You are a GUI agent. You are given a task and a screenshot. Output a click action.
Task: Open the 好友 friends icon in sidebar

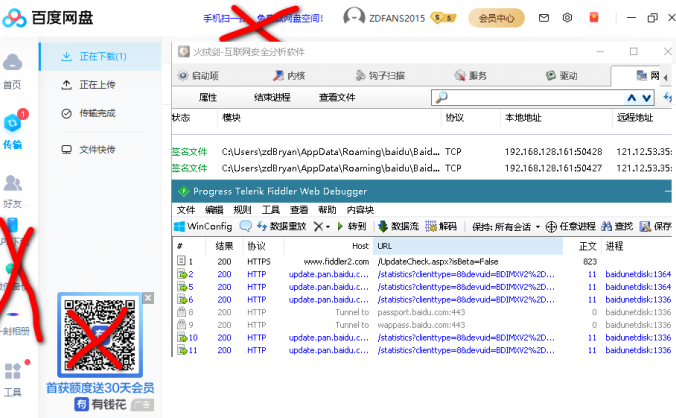tap(13, 184)
